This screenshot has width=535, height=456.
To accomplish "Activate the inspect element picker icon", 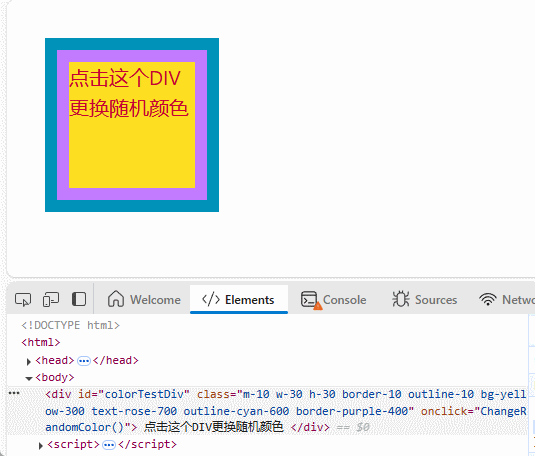I will (x=23, y=300).
